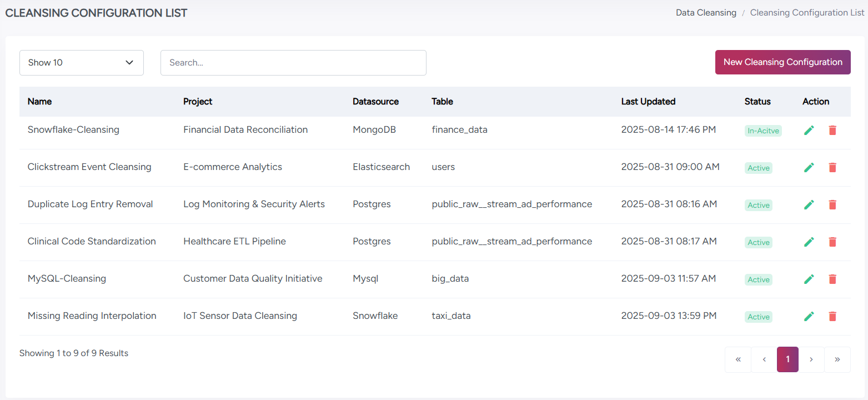868x400 pixels.
Task: Edit the Missing Reading Interpolation entry
Action: 809,316
